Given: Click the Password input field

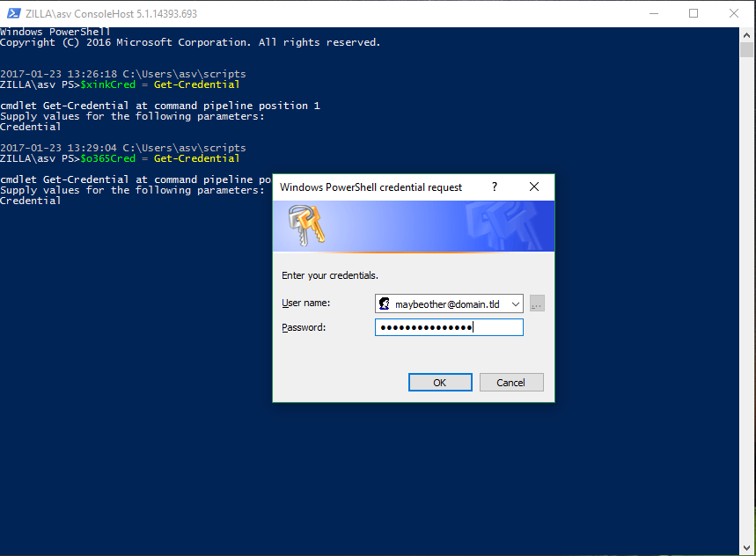Looking at the screenshot, I should (x=449, y=327).
